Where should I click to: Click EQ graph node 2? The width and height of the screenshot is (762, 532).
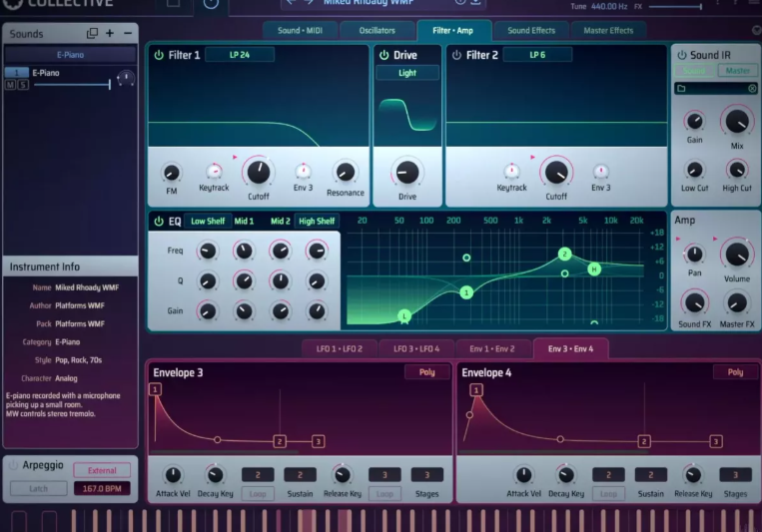[x=564, y=254]
